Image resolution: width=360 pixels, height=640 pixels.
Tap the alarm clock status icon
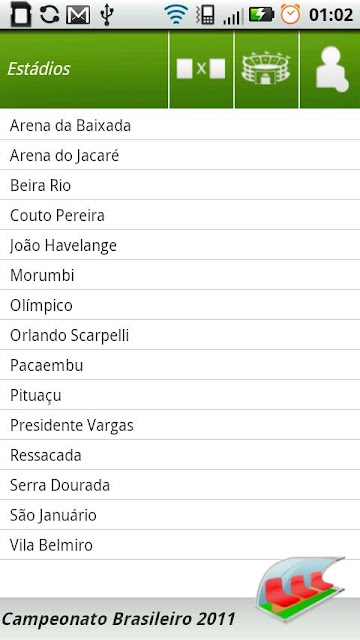point(290,15)
